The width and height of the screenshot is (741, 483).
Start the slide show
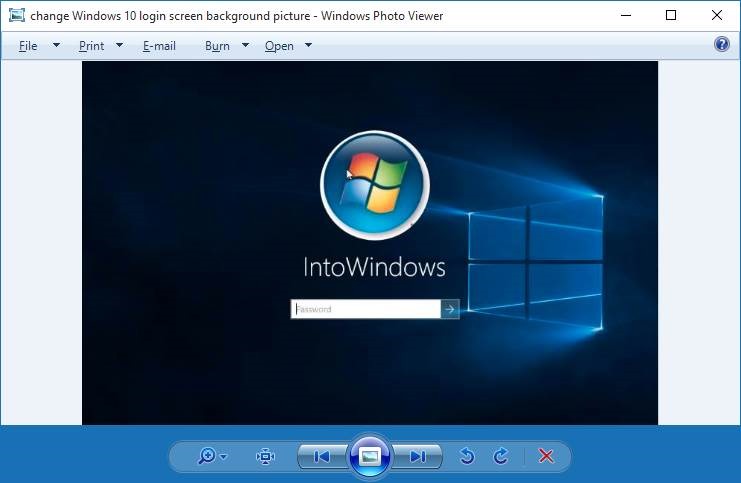(370, 457)
